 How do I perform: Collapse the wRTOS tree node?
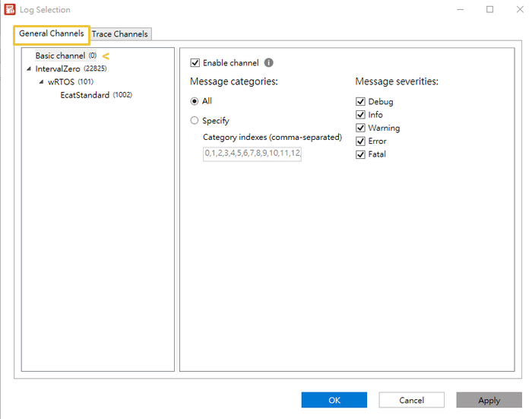pyautogui.click(x=41, y=82)
